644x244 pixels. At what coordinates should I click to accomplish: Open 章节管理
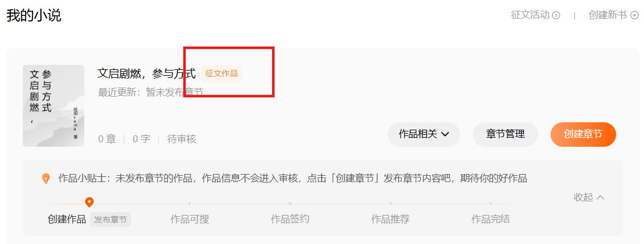(x=505, y=134)
